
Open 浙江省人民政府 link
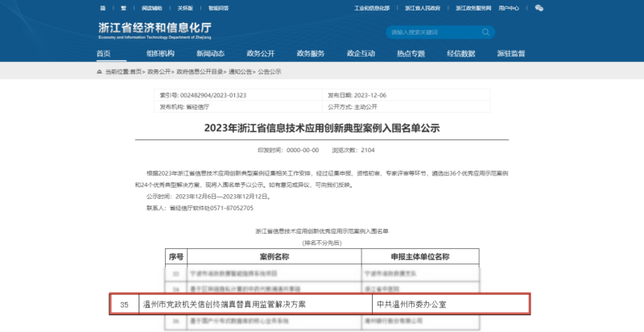(421, 8)
